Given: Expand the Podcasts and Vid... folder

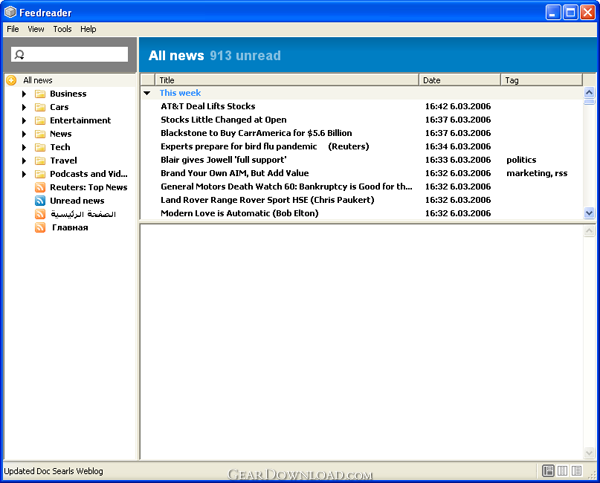Looking at the screenshot, I should click(24, 174).
